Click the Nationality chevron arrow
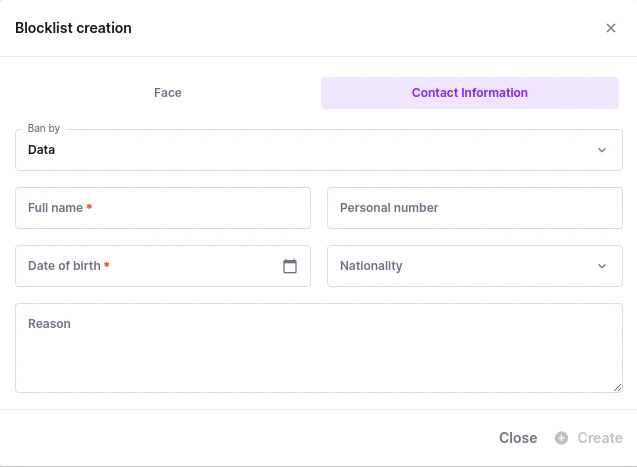 (602, 266)
